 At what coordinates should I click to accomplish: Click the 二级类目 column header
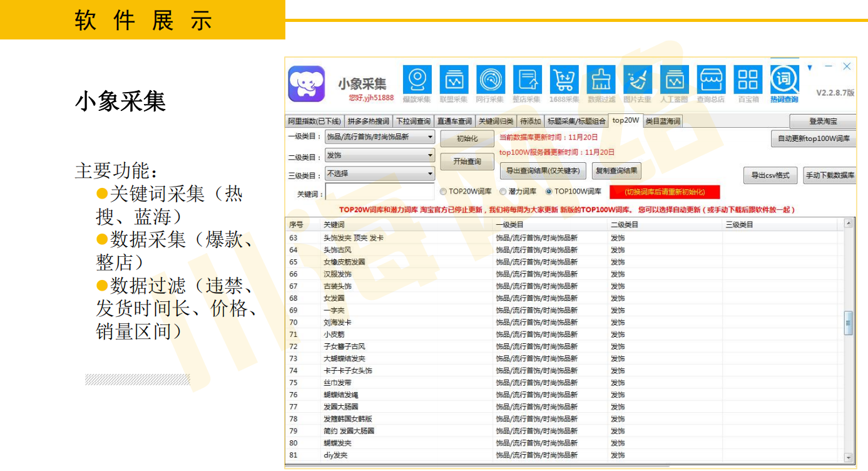click(x=665, y=224)
